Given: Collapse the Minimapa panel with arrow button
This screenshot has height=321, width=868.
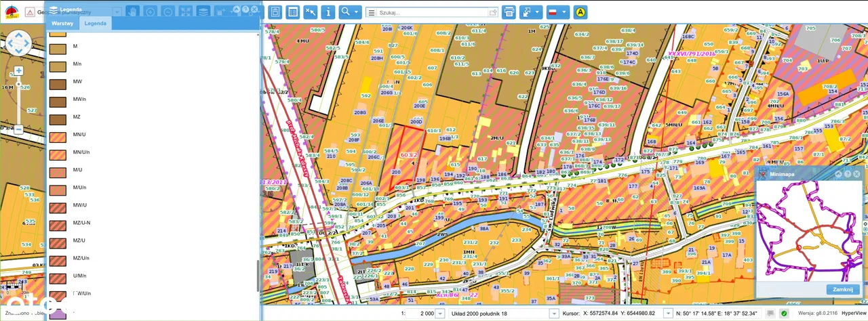Looking at the screenshot, I should tap(838, 174).
